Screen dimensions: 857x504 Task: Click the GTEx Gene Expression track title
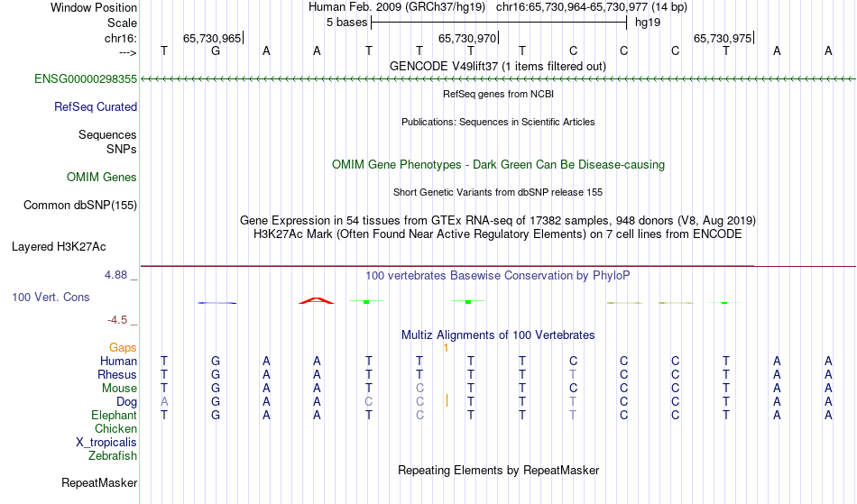coord(498,220)
